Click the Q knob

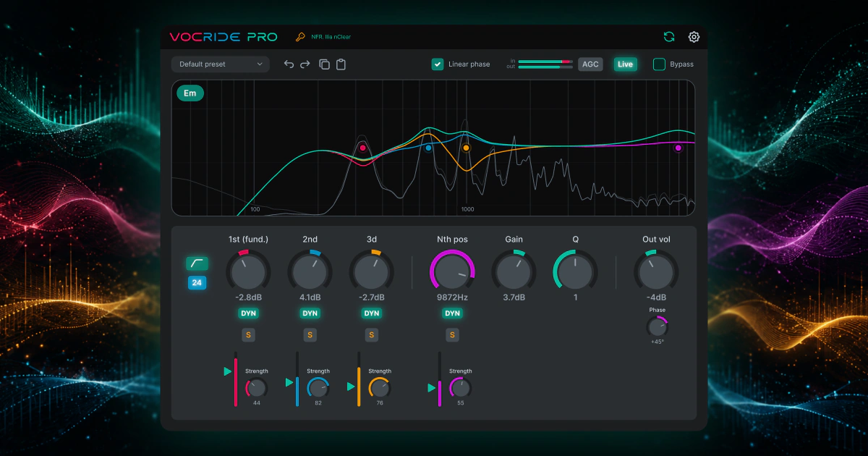click(576, 271)
